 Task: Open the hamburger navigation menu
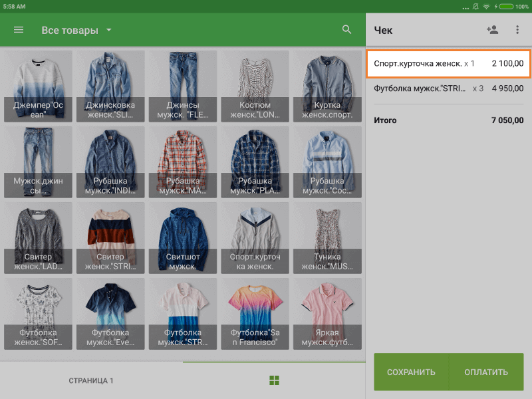(19, 30)
